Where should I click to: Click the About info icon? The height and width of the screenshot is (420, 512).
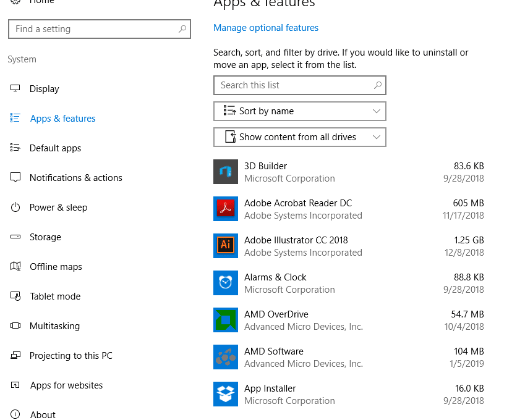pos(15,414)
